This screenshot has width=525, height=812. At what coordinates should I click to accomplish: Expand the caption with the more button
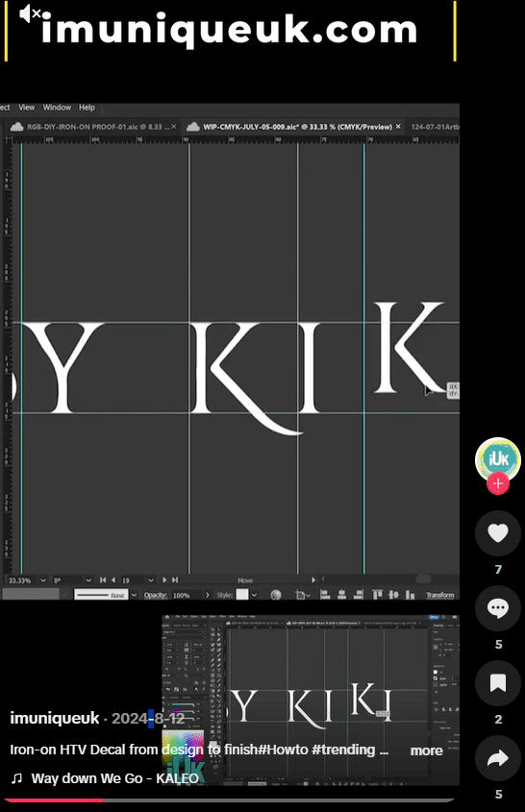tap(426, 750)
